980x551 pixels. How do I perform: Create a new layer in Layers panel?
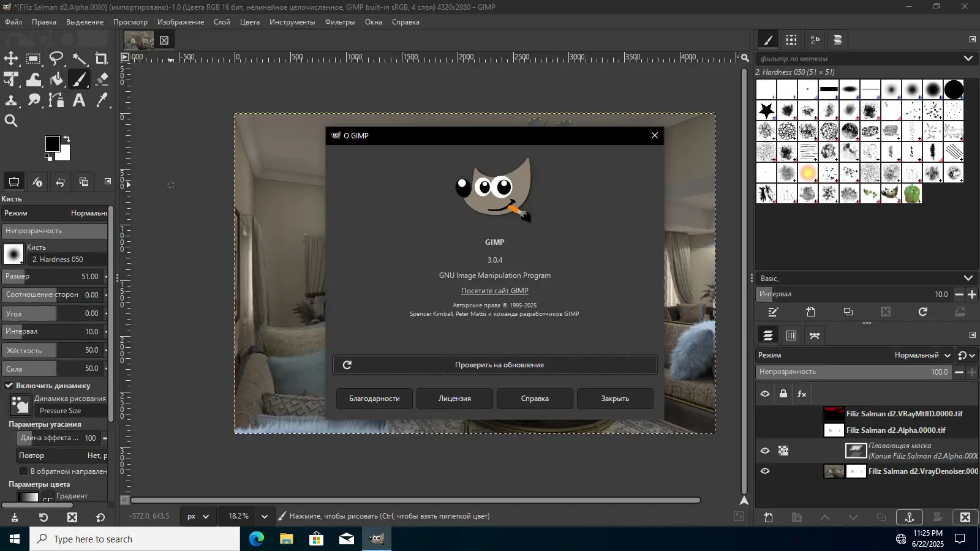769,518
